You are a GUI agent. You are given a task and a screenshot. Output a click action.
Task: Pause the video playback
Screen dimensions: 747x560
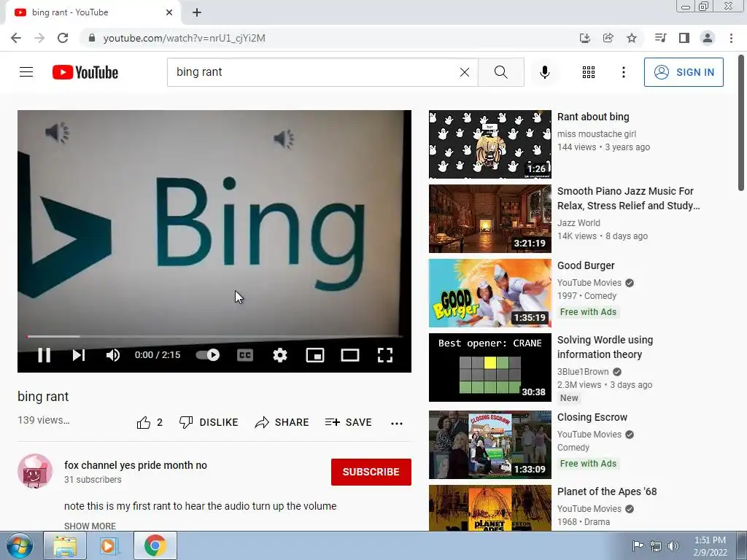44,355
